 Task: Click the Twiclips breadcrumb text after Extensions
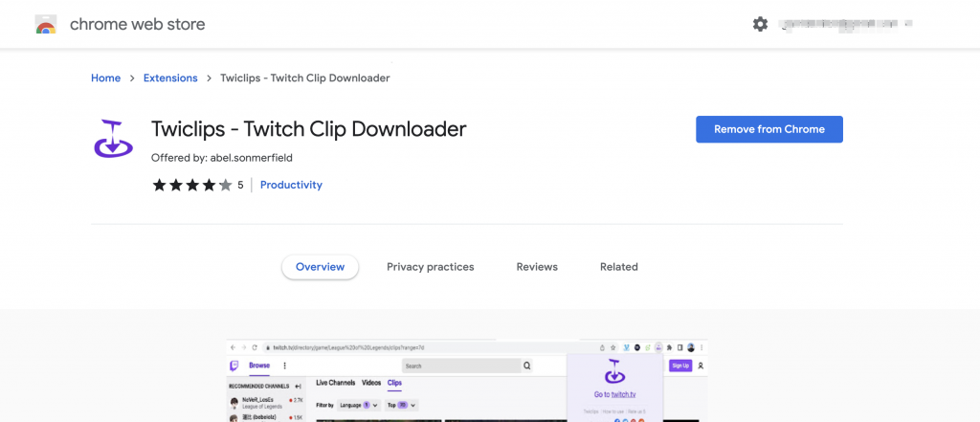(305, 78)
